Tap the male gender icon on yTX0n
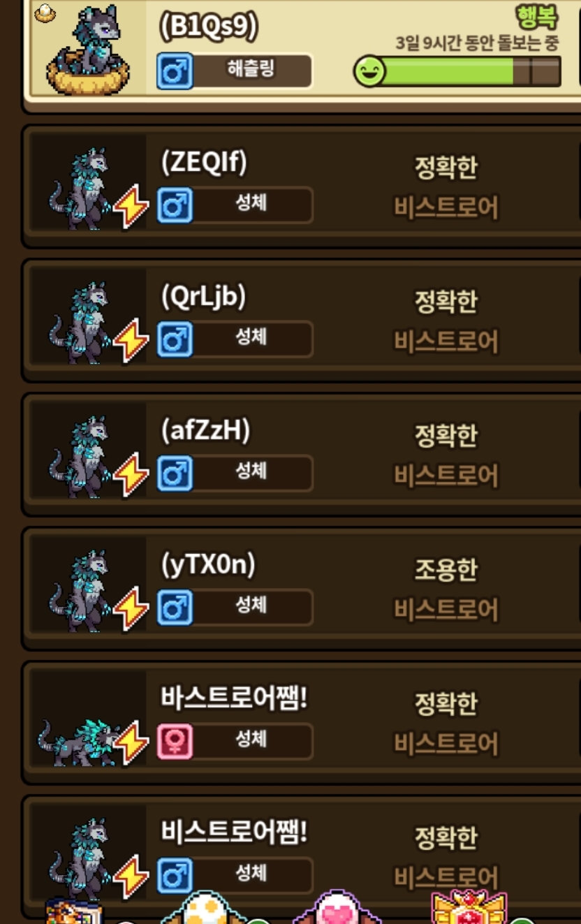Image resolution: width=581 pixels, height=924 pixels. pyautogui.click(x=175, y=608)
